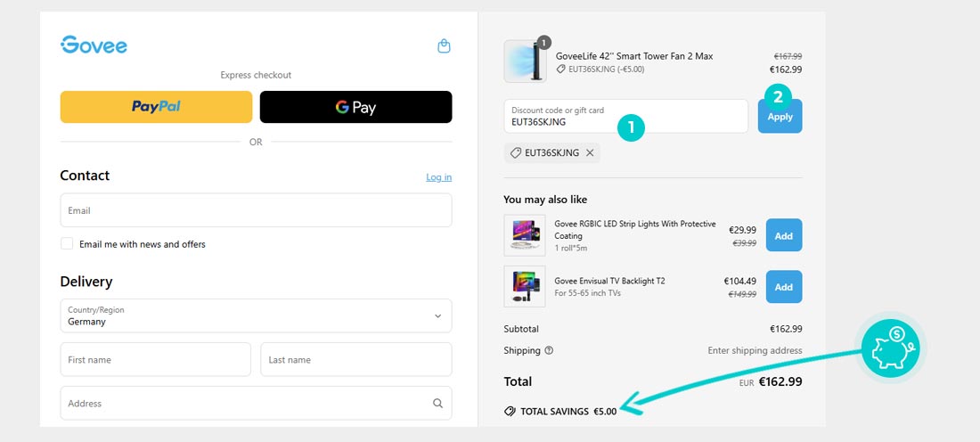Open the Envisual TV Backlight T2 thumbnail

click(525, 286)
